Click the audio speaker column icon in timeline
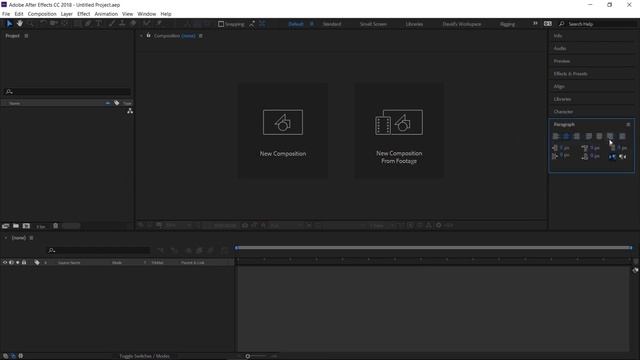This screenshot has width=640, height=360. (11, 262)
